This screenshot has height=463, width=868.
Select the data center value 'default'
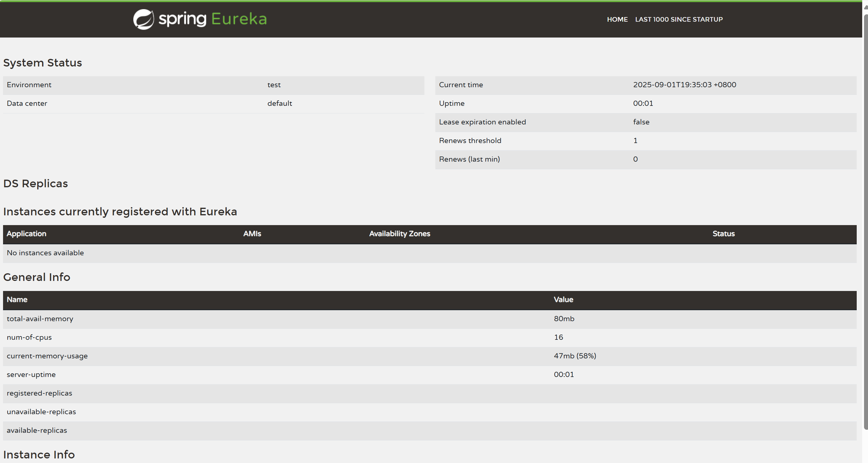coord(280,103)
